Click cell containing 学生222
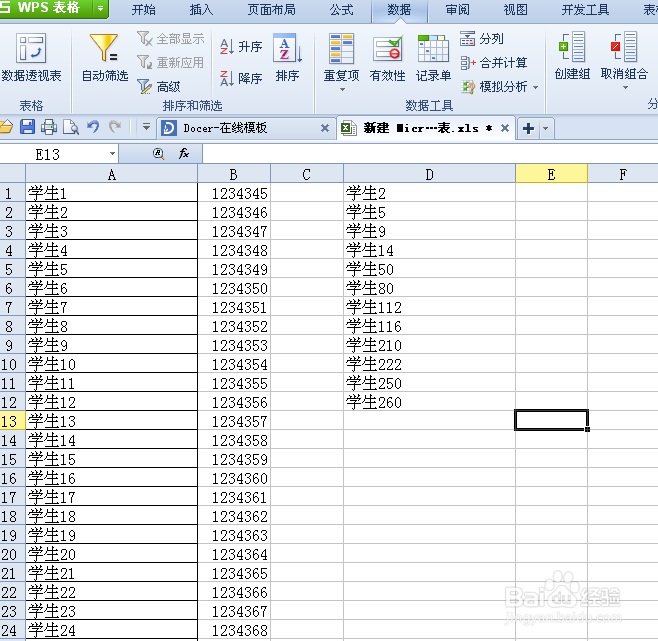The height and width of the screenshot is (641, 658). (429, 364)
